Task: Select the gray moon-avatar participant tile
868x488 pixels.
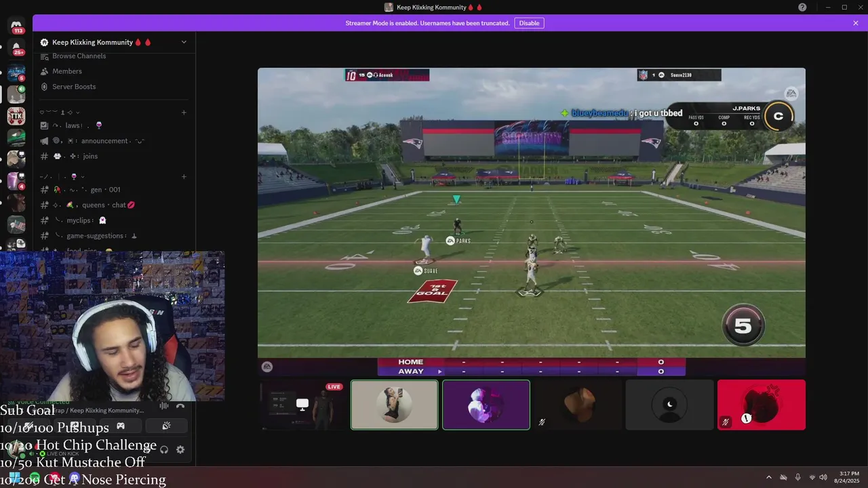Action: 669,405
